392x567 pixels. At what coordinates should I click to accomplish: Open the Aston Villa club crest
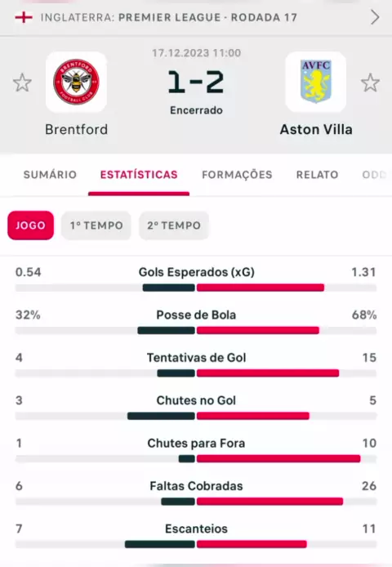click(x=316, y=82)
